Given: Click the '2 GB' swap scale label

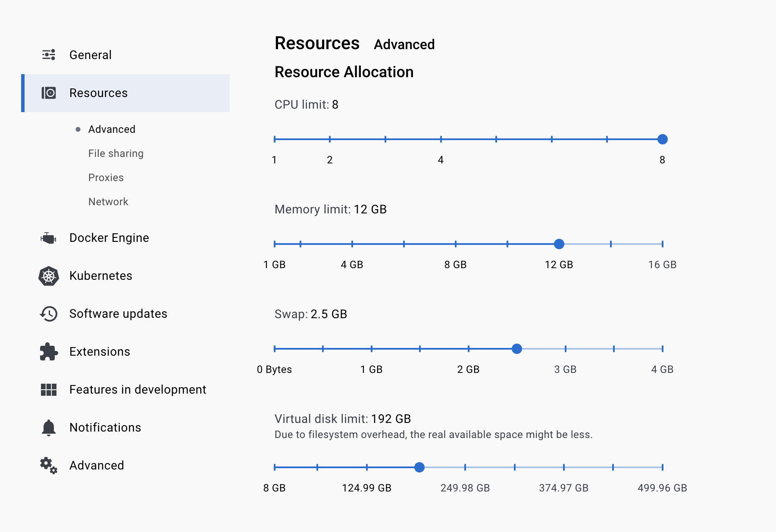Looking at the screenshot, I should point(469,369).
